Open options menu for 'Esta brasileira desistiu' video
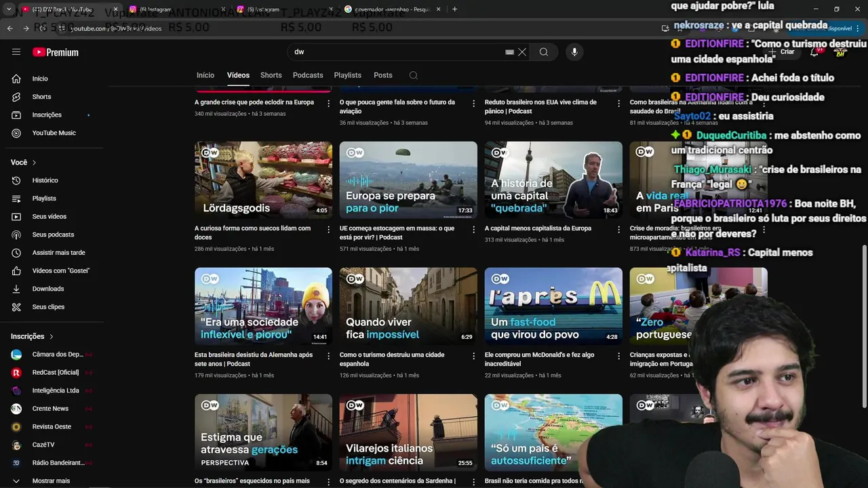Screen dimensions: 868x488 point(329,356)
